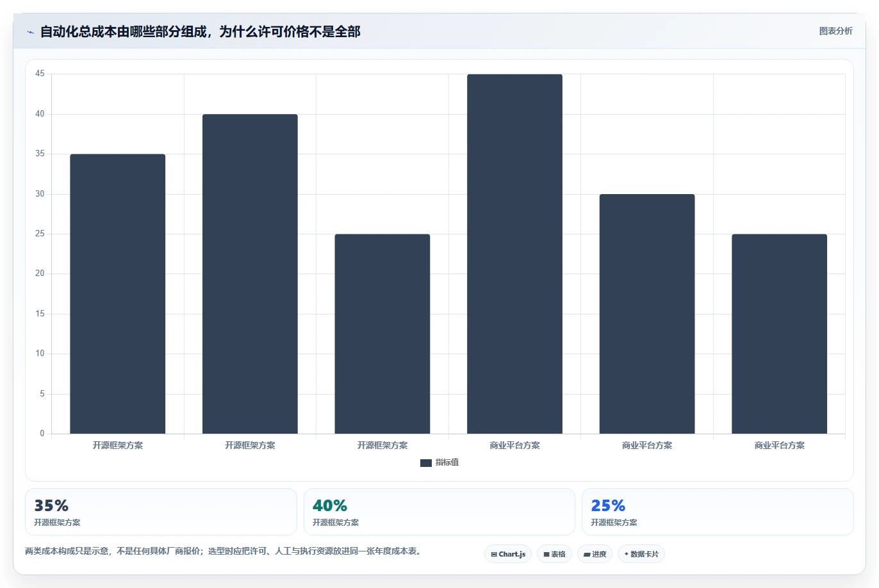Click the 开源框架方案 bar reaching 40
The height and width of the screenshot is (588, 879).
tap(250, 274)
